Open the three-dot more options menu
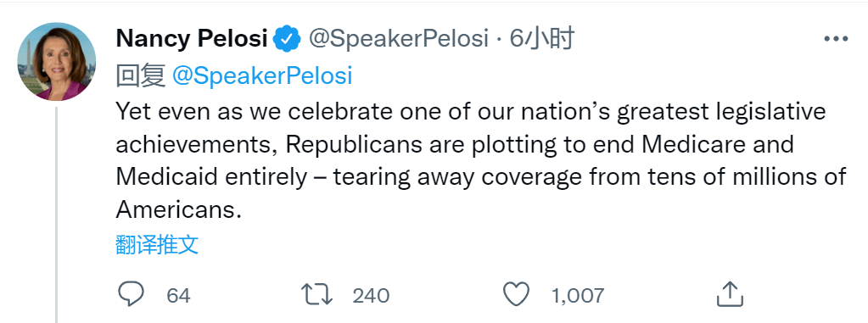Screen dimensions: 868x323 (836, 39)
